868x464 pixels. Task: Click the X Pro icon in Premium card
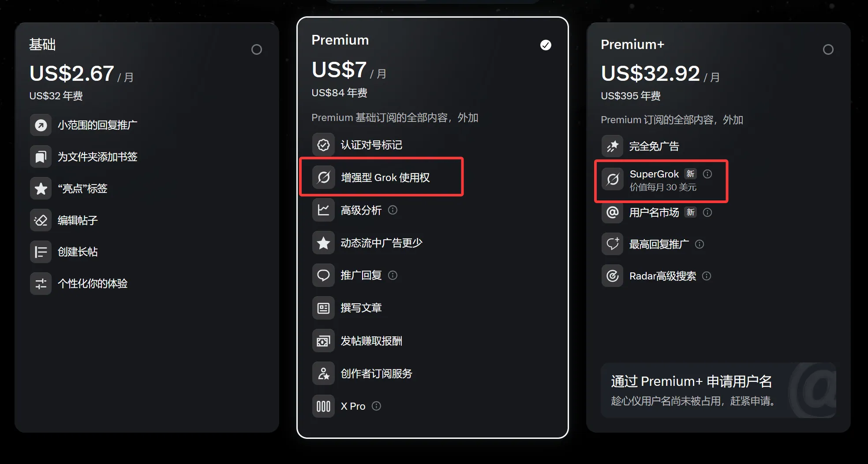pyautogui.click(x=323, y=406)
